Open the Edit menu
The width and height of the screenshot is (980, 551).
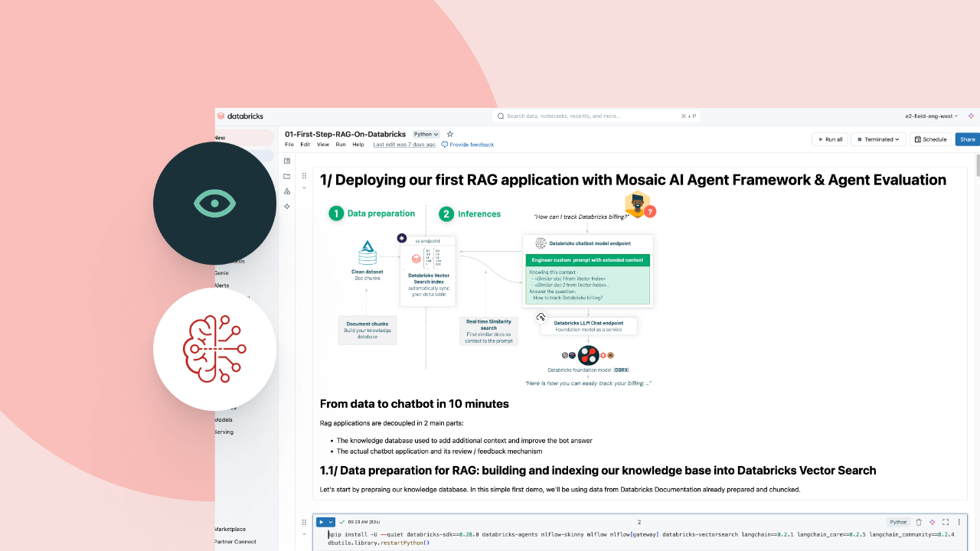click(x=305, y=145)
